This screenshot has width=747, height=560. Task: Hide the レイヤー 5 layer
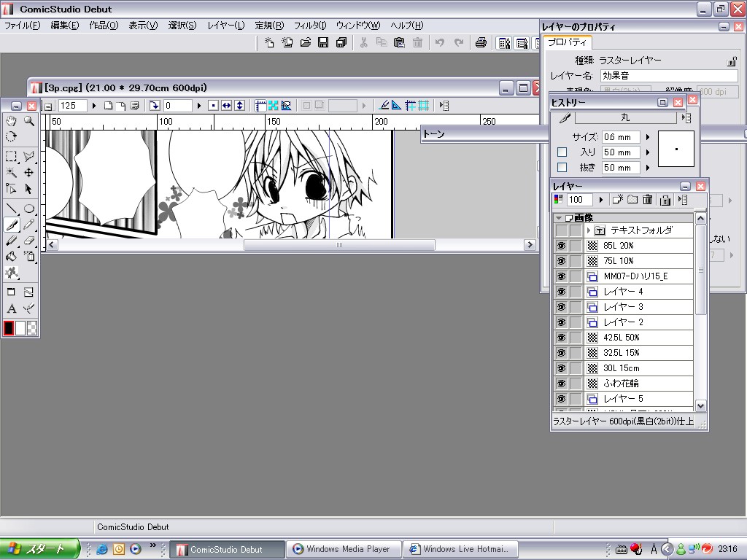point(561,399)
